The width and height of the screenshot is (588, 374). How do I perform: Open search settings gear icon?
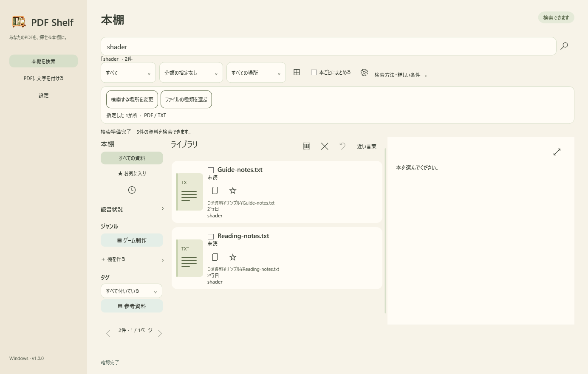pos(364,72)
